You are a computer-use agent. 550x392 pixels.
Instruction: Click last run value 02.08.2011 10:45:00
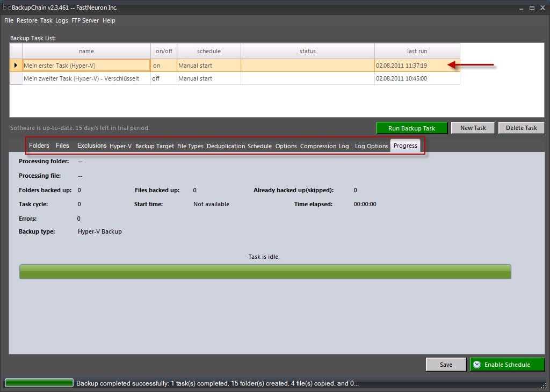(x=417, y=78)
